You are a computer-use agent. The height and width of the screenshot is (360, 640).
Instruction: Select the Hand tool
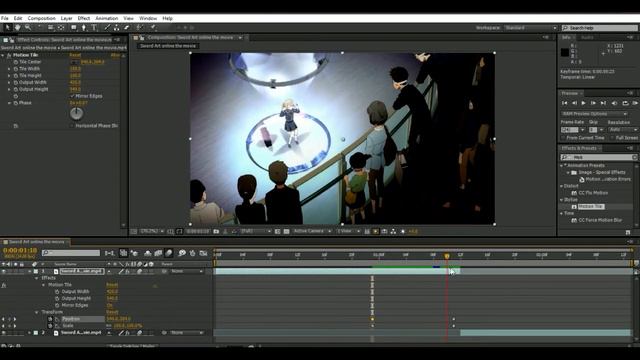click(x=18, y=28)
